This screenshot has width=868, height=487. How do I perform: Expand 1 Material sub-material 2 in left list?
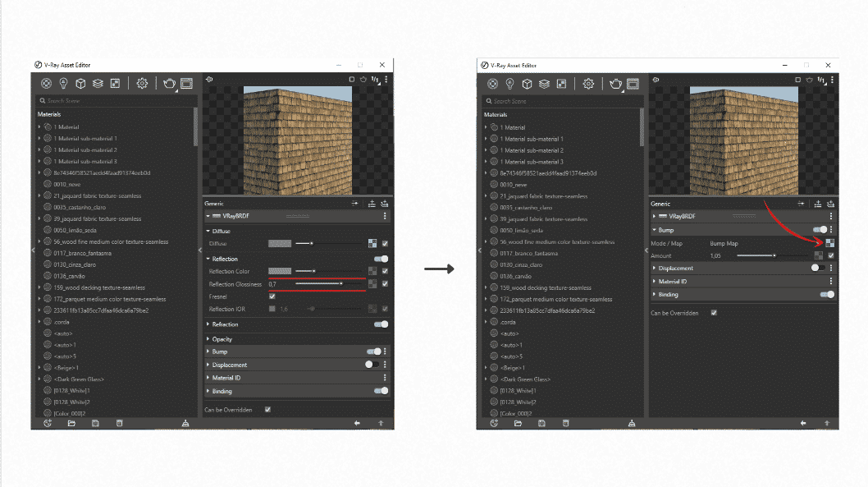click(39, 150)
